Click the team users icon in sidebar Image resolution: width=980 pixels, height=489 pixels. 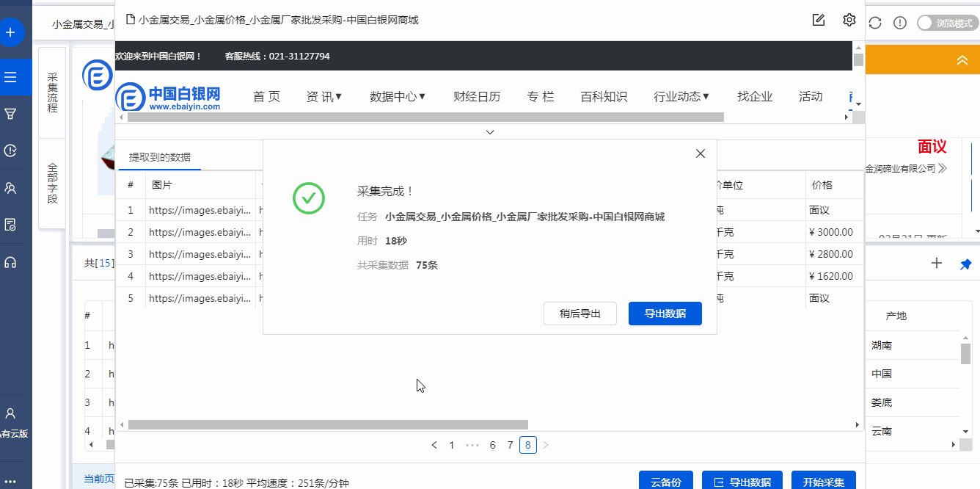click(10, 188)
